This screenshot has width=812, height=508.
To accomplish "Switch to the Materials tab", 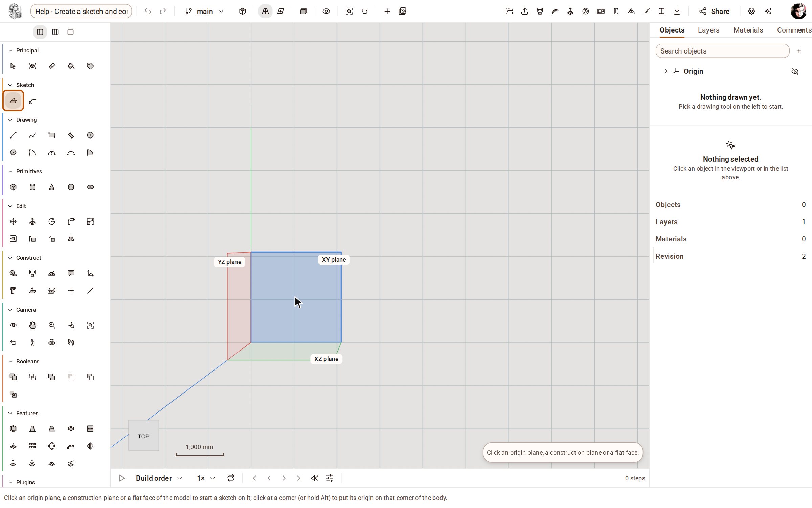I will (x=748, y=30).
